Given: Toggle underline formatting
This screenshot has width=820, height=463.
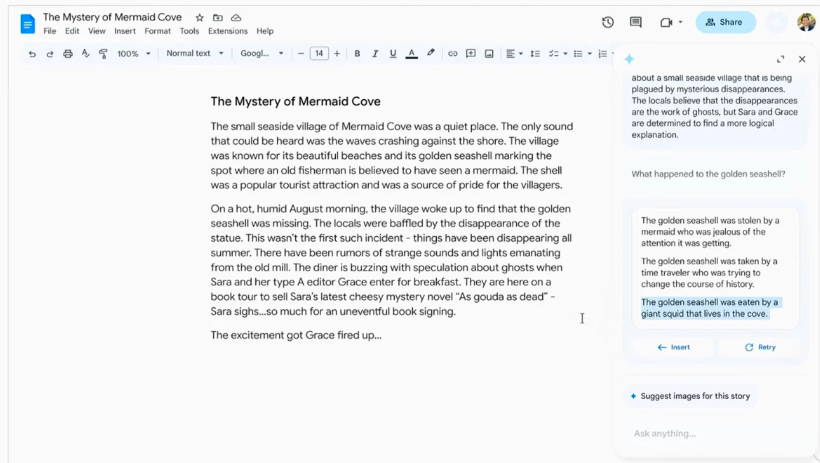Looking at the screenshot, I should [393, 53].
